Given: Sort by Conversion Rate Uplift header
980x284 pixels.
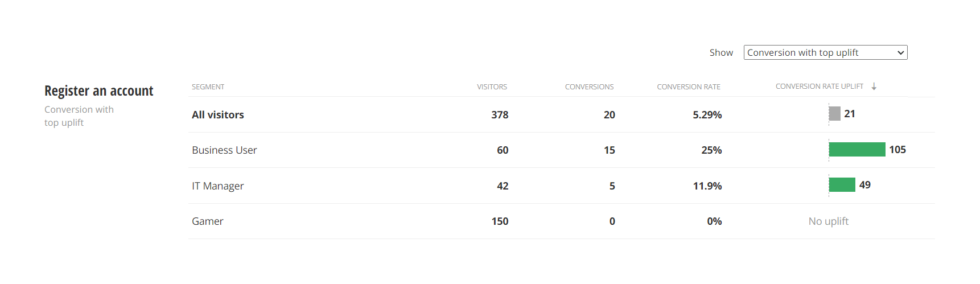Looking at the screenshot, I should [819, 87].
